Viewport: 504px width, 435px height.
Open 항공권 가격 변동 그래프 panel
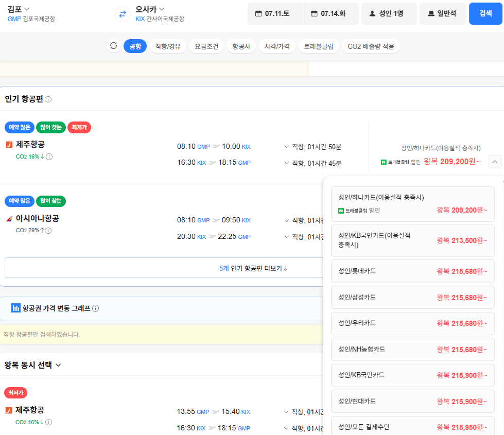(x=162, y=308)
